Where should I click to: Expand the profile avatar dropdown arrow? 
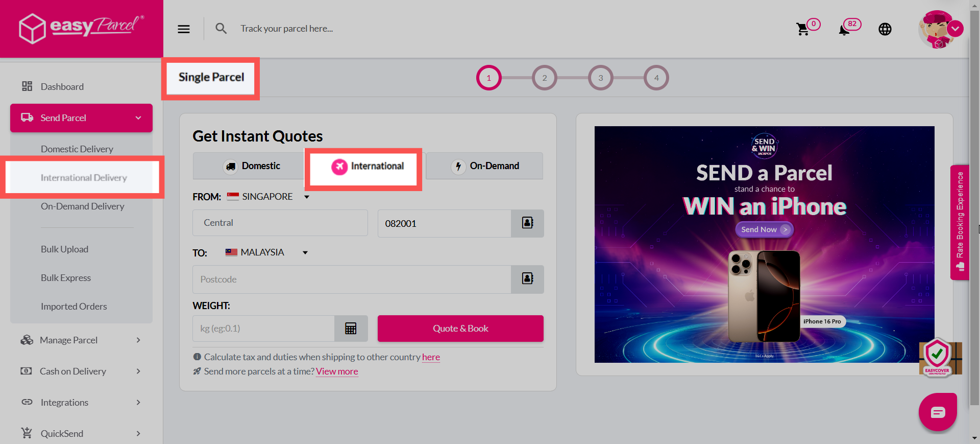click(955, 29)
